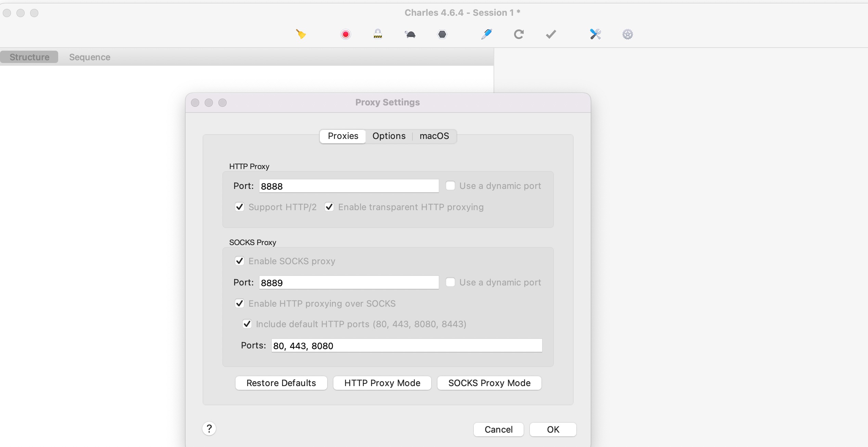Toggle the turtle throttling icon
Image resolution: width=868 pixels, height=447 pixels.
(x=410, y=34)
